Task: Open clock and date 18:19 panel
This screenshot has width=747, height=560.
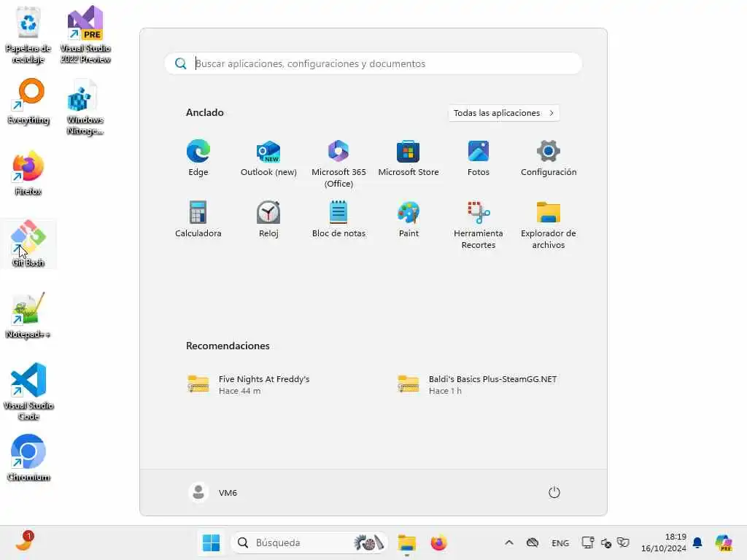Action: click(x=664, y=542)
